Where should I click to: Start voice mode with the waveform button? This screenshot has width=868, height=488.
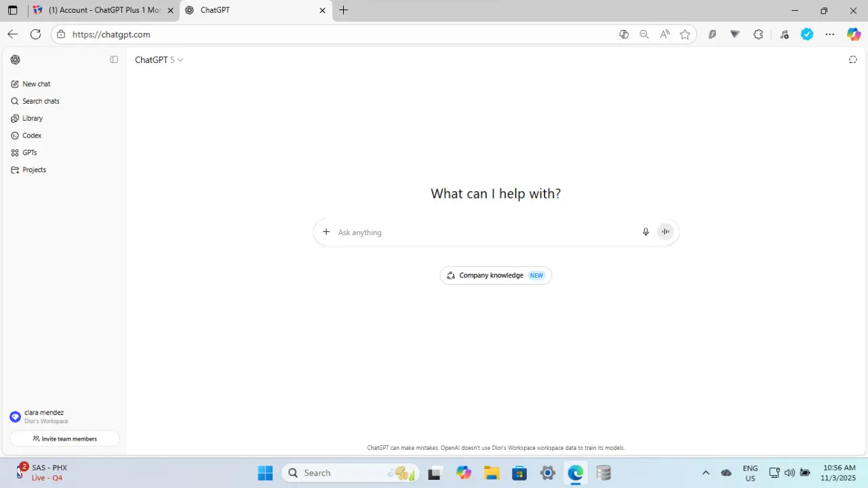tap(666, 232)
